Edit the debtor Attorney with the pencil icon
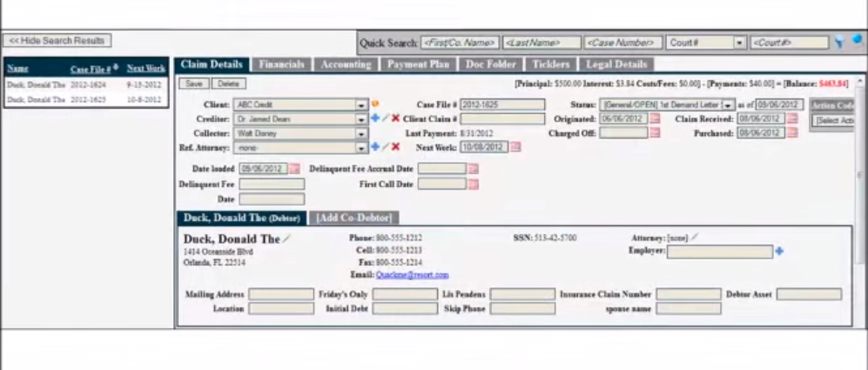The height and width of the screenshot is (370, 868). point(694,238)
